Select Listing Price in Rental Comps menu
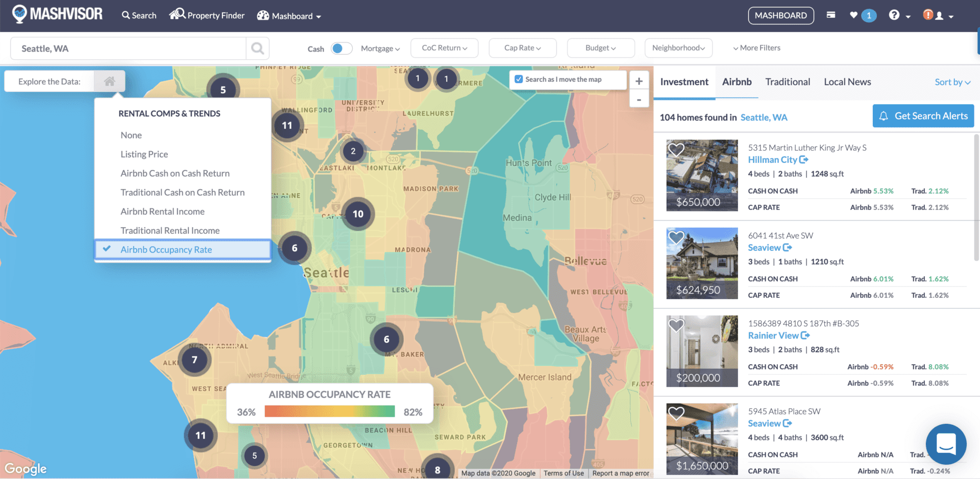This screenshot has width=980, height=479. (144, 154)
